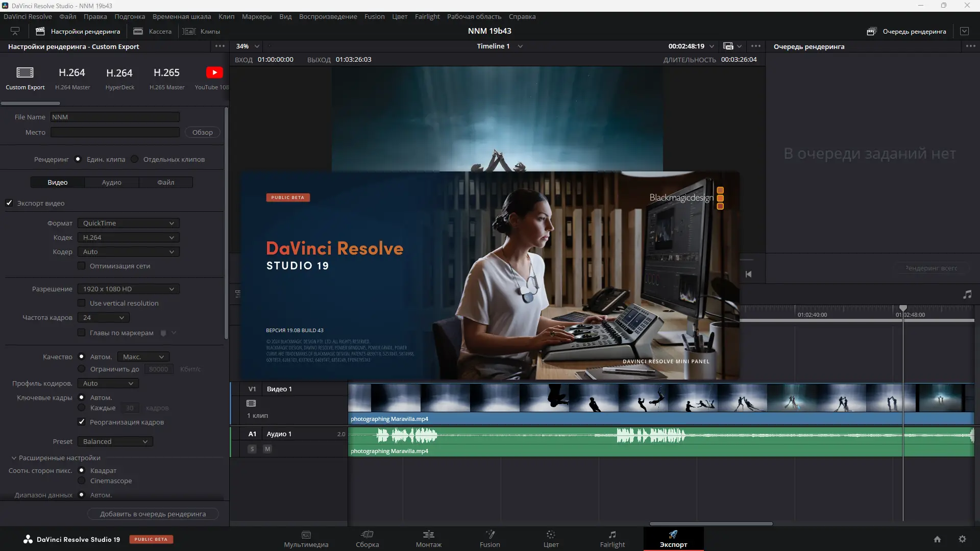Open the Color page
The width and height of the screenshot is (980, 551).
tap(551, 539)
